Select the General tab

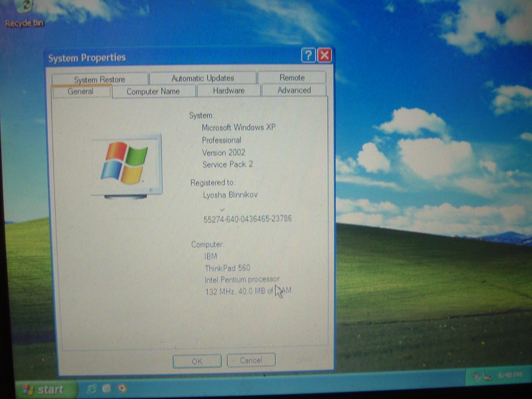tap(81, 91)
